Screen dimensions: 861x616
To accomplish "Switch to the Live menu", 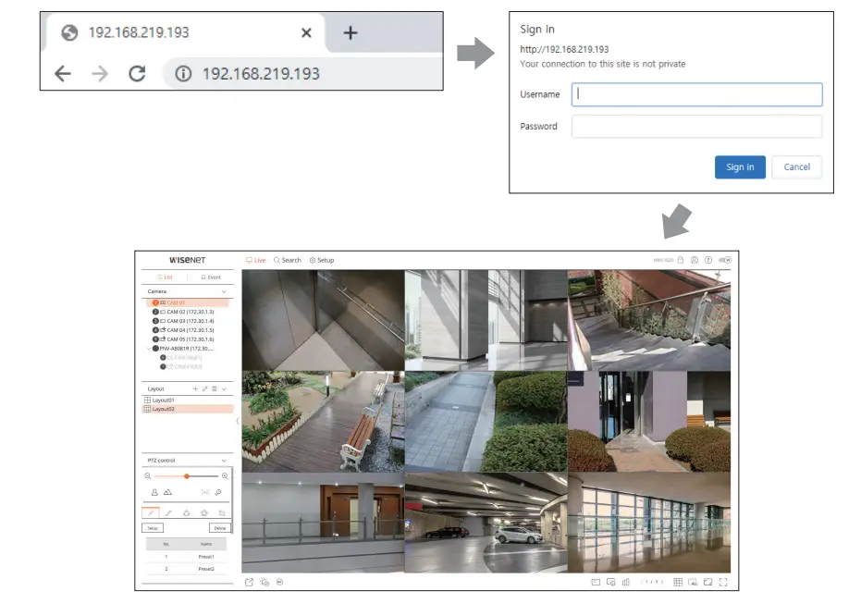I will pyautogui.click(x=256, y=260).
